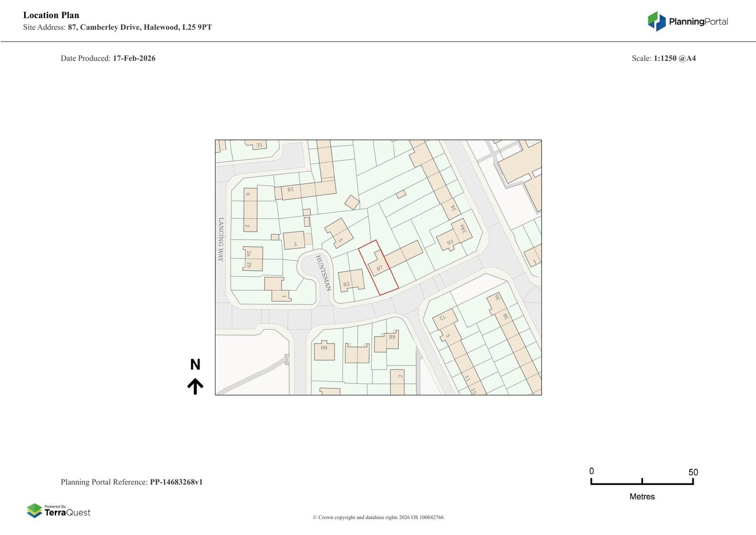This screenshot has height=535, width=756.
Task: Select the building labelled 18
Action: tap(290, 190)
